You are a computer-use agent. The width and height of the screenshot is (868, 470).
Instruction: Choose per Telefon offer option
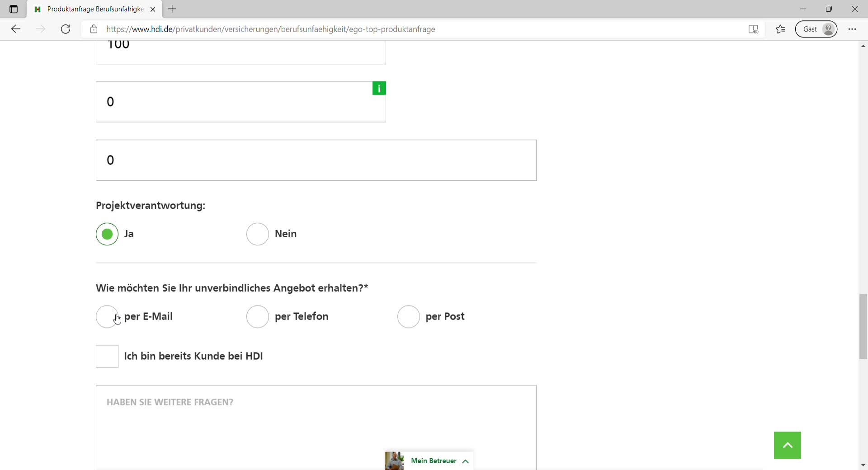258,316
